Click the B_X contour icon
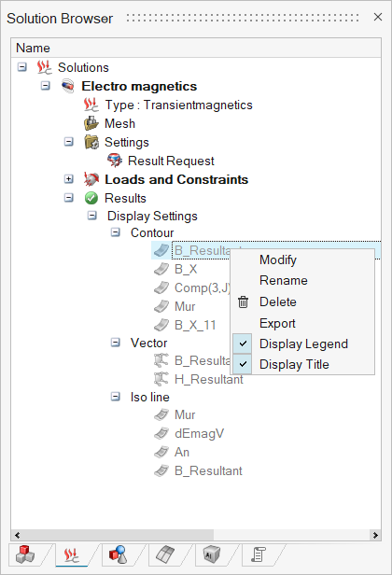The width and height of the screenshot is (392, 575). coord(161,269)
